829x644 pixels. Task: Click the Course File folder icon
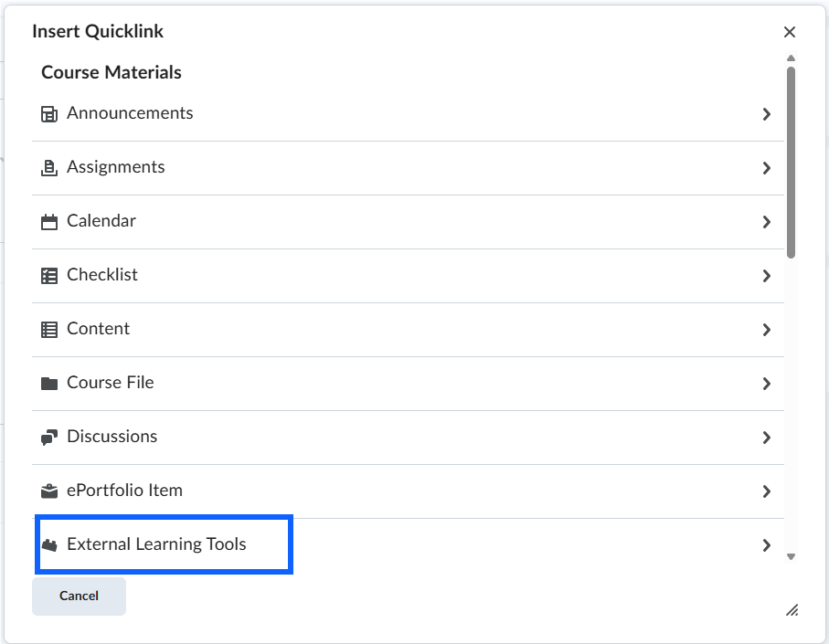tap(49, 384)
